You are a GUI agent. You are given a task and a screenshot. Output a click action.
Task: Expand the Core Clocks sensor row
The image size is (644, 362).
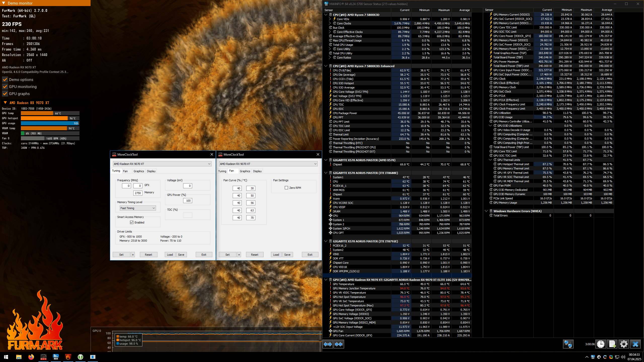click(330, 23)
